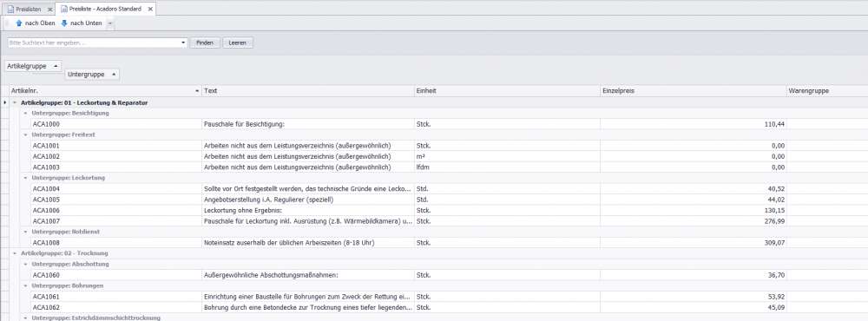
Task: Click the nach Oben up-arrow icon
Action: 18,23
